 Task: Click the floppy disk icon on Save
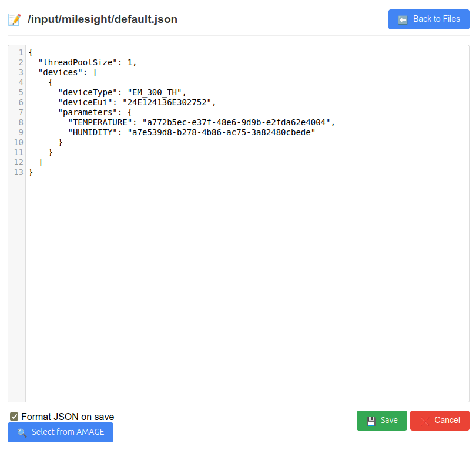tap(371, 421)
